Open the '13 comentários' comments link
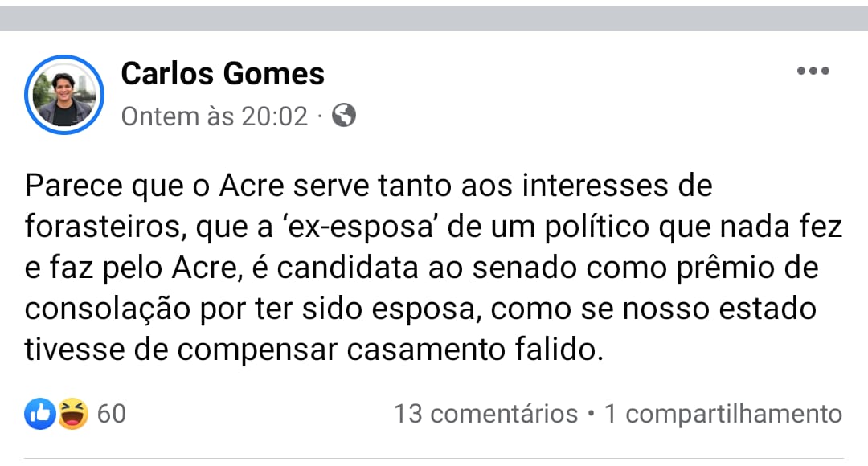The width and height of the screenshot is (868, 466). [485, 415]
